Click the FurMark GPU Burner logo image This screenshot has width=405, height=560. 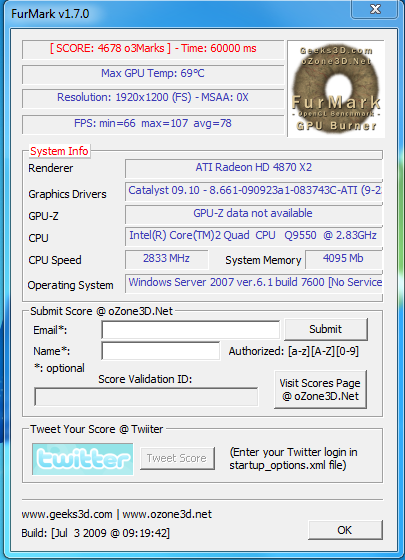tap(336, 89)
